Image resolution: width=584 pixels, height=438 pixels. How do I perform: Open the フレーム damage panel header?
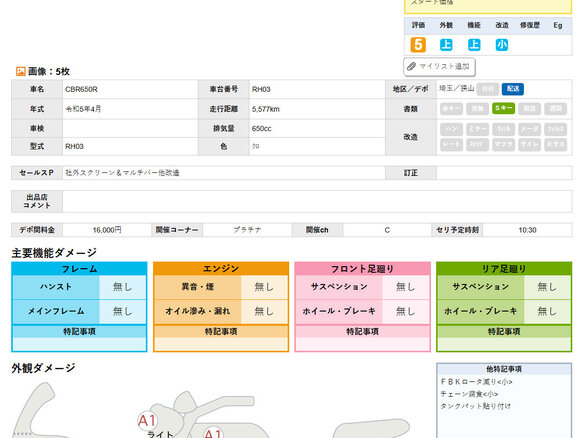[79, 269]
